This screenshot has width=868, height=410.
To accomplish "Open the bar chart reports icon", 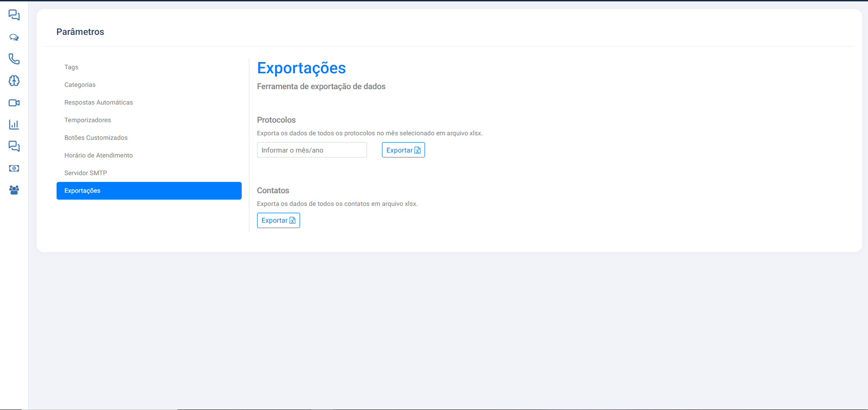I will pos(14,124).
